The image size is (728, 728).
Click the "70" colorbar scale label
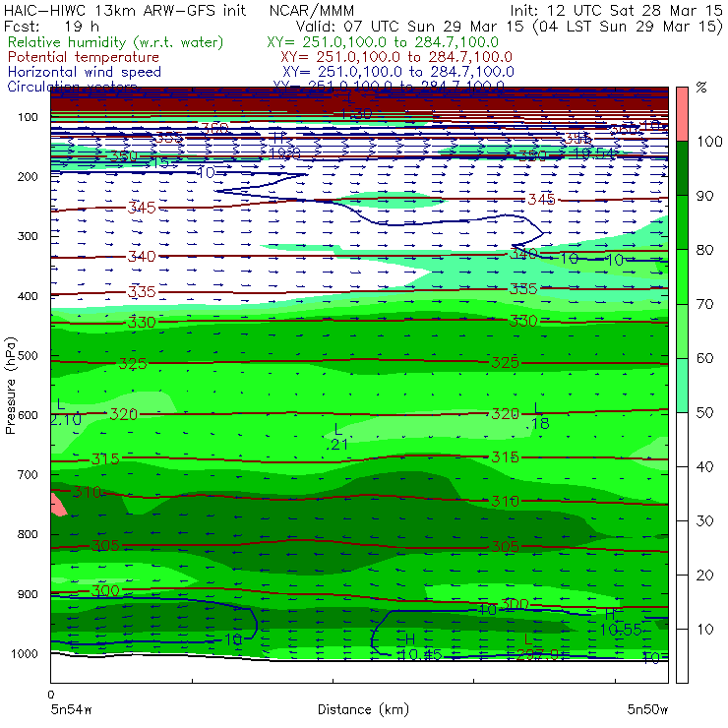[704, 304]
